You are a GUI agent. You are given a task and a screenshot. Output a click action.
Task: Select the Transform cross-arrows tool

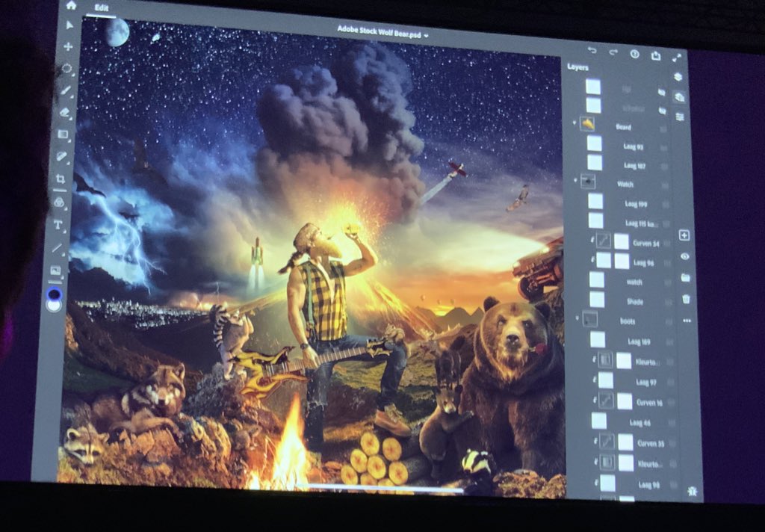coord(68,46)
